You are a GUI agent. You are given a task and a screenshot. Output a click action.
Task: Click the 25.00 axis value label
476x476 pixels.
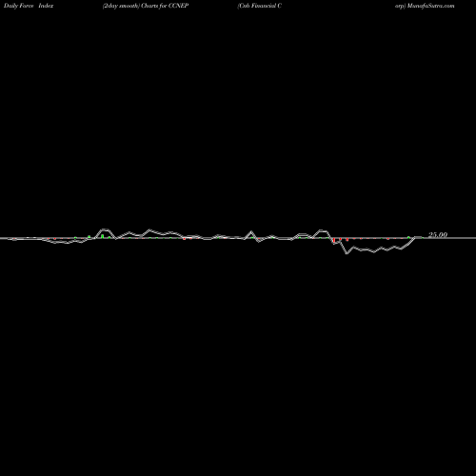click(x=438, y=235)
